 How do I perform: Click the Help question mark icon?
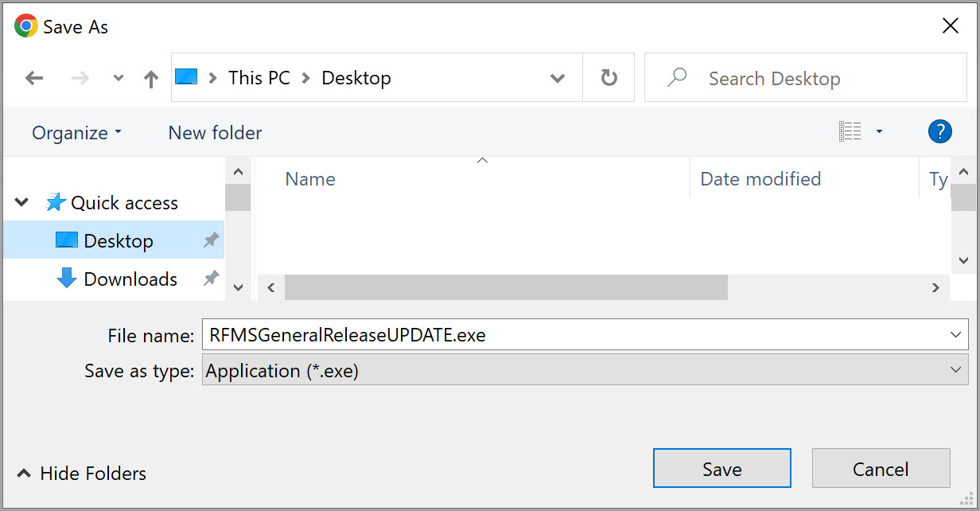940,131
